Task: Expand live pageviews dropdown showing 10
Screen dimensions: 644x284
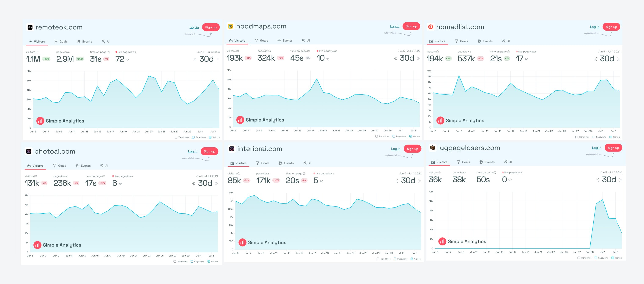Action: point(328,59)
